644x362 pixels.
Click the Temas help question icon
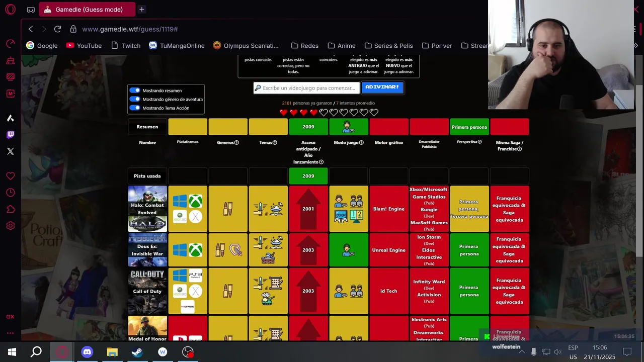275,143
